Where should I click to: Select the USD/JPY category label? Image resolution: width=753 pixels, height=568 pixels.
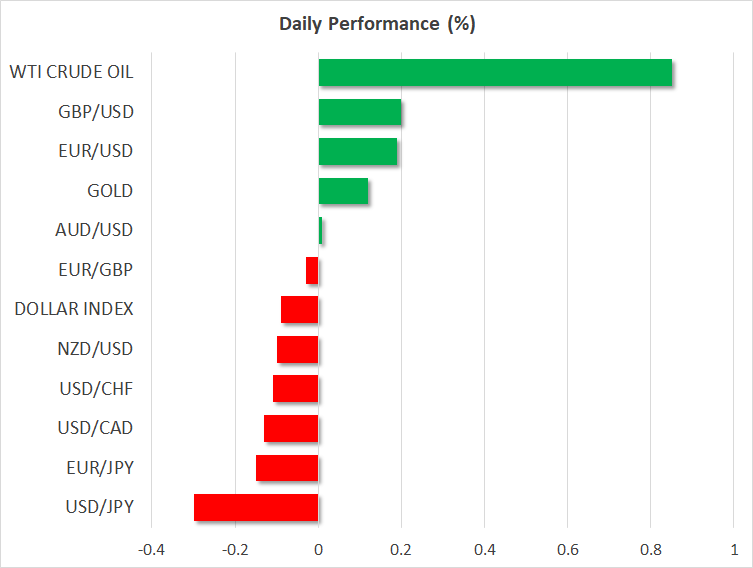pyautogui.click(x=99, y=507)
